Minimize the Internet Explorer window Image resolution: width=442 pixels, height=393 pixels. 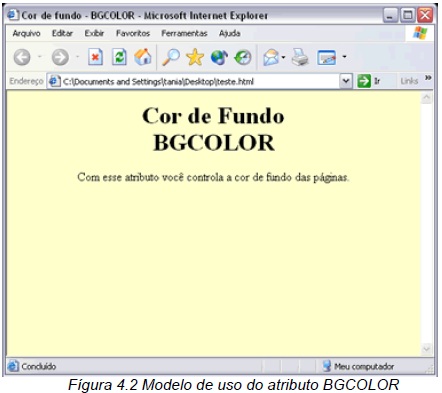coord(390,15)
